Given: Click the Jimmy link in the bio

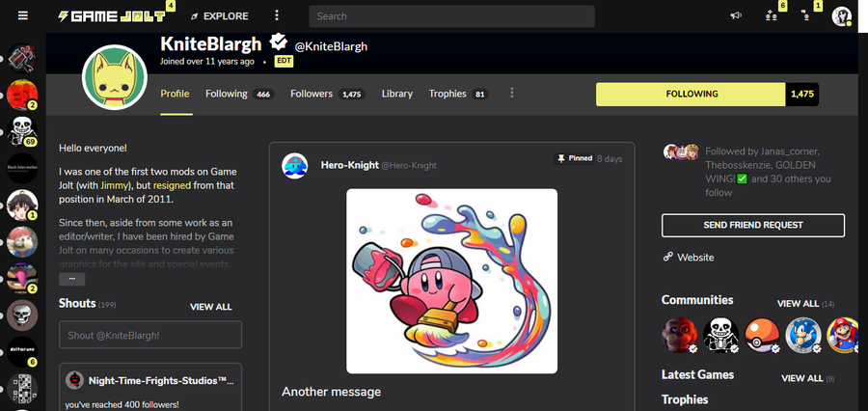Looking at the screenshot, I should point(114,185).
